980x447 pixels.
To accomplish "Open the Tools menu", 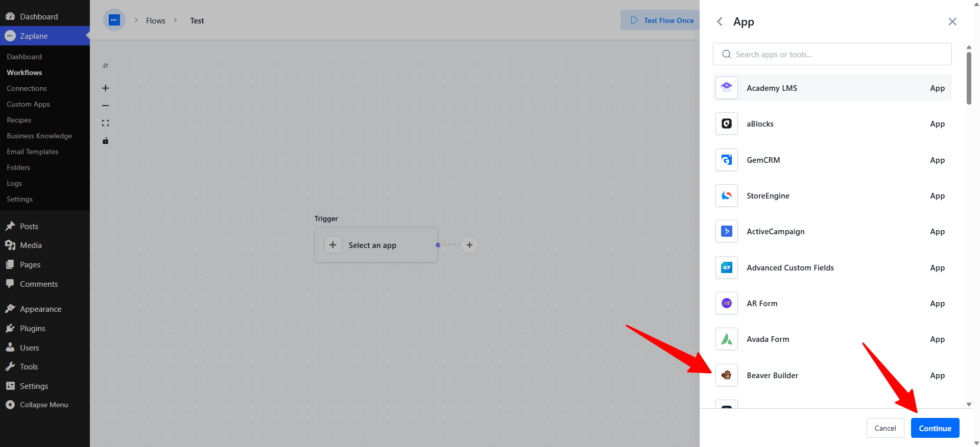I will (x=45, y=366).
